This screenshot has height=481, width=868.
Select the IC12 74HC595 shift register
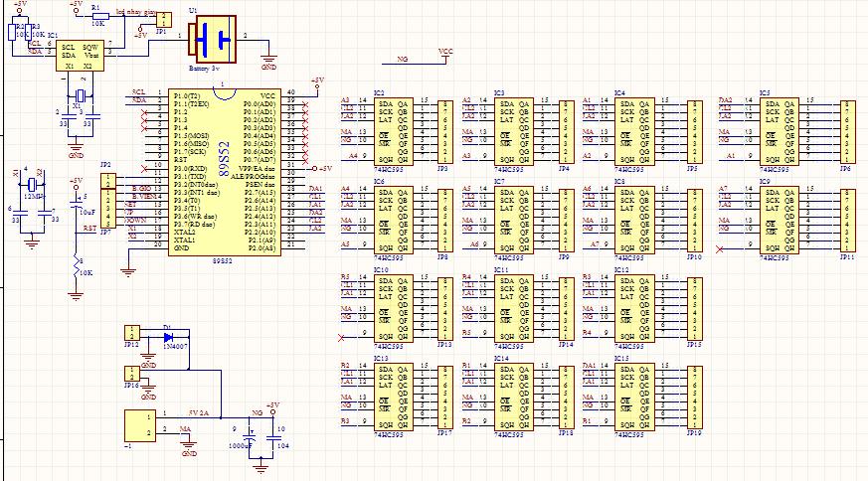pyautogui.click(x=634, y=308)
